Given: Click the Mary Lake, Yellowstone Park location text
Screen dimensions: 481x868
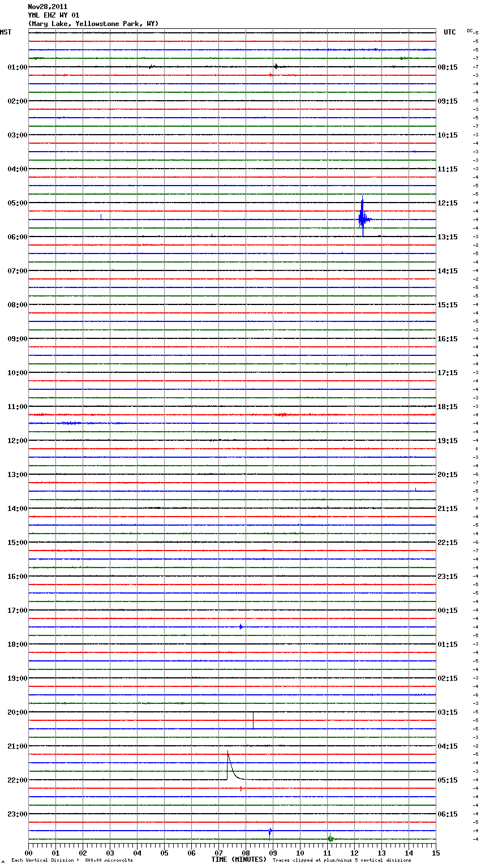Looking at the screenshot, I should tap(93, 24).
